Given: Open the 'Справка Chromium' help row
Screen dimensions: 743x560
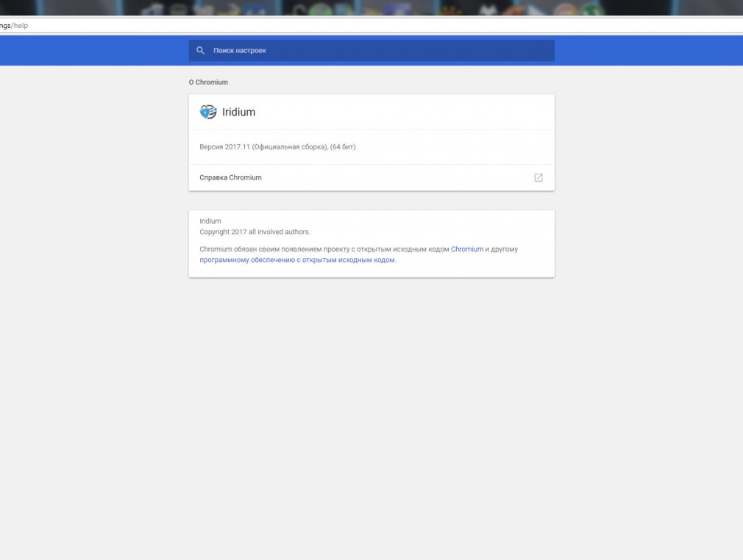Looking at the screenshot, I should tap(371, 177).
